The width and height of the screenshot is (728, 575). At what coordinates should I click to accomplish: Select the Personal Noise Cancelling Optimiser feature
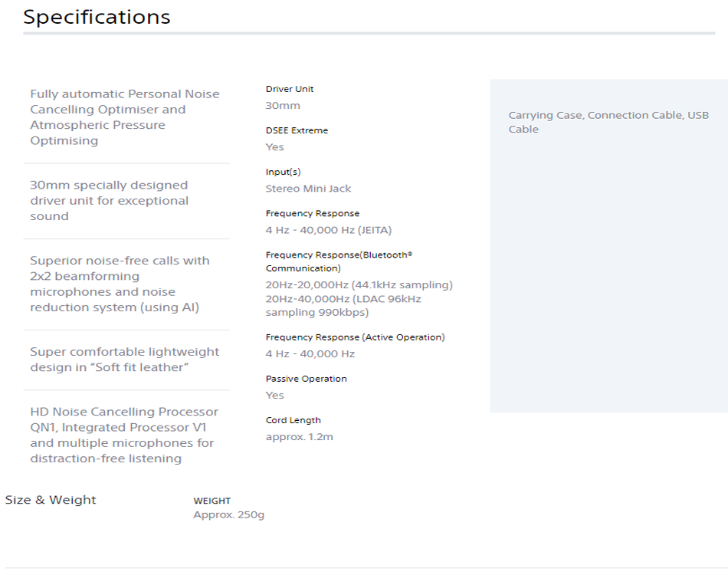click(125, 117)
